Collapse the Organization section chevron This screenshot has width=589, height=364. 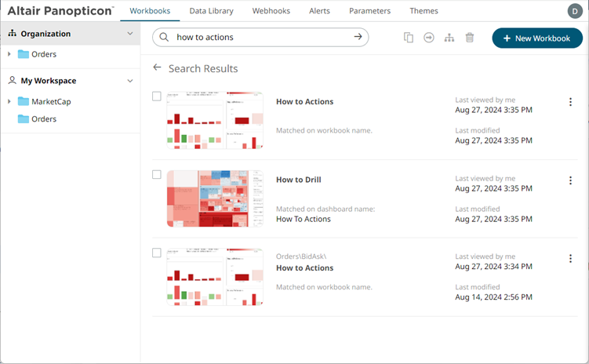tap(130, 34)
